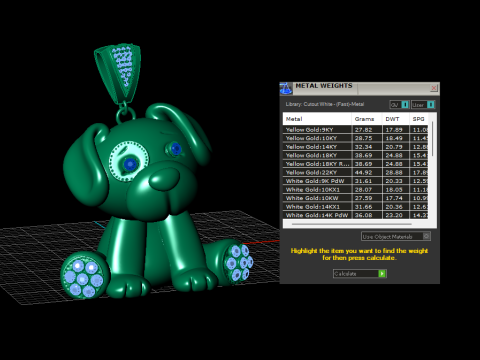Click the 20.79 DWT value
480x360 pixels.
[394, 147]
